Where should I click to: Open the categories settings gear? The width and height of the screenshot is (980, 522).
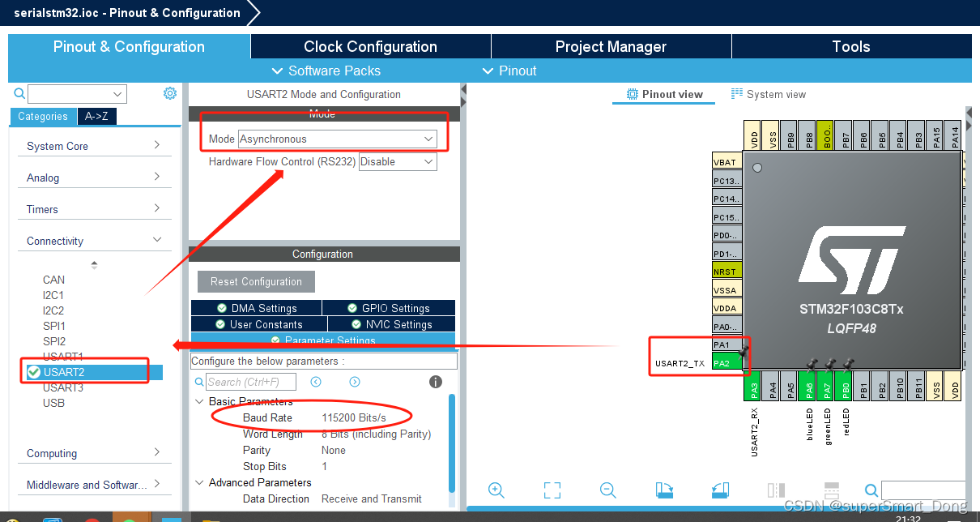point(170,93)
